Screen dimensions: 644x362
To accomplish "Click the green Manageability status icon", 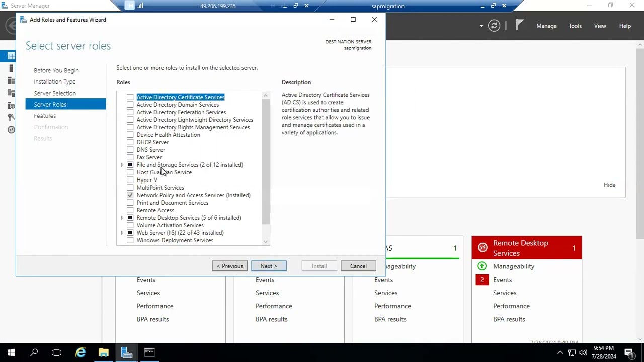I will click(x=482, y=266).
